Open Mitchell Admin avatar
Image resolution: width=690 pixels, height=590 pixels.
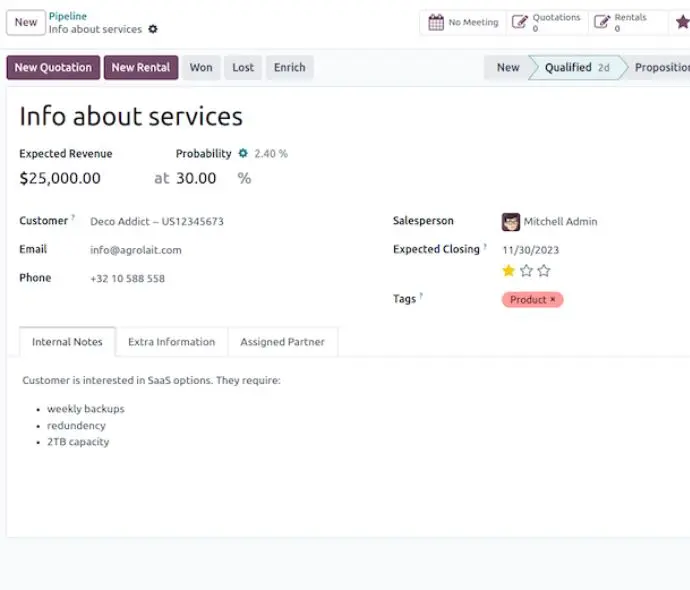[x=510, y=222]
